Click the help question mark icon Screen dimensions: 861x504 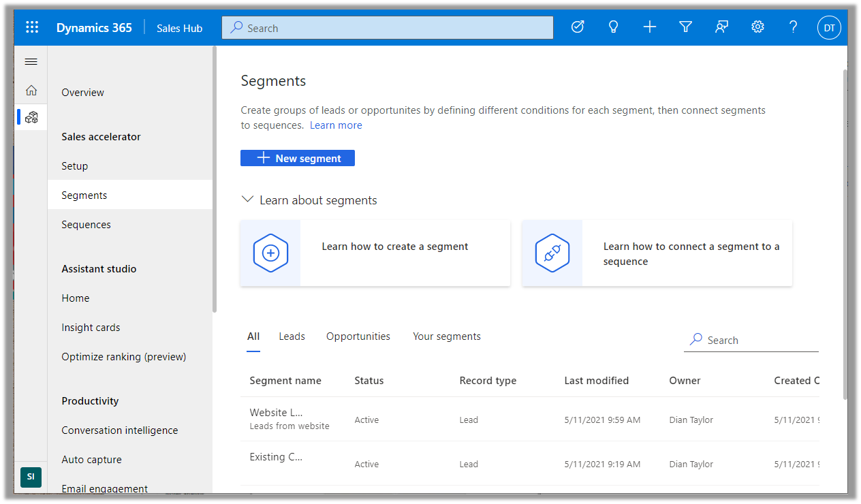pyautogui.click(x=793, y=28)
